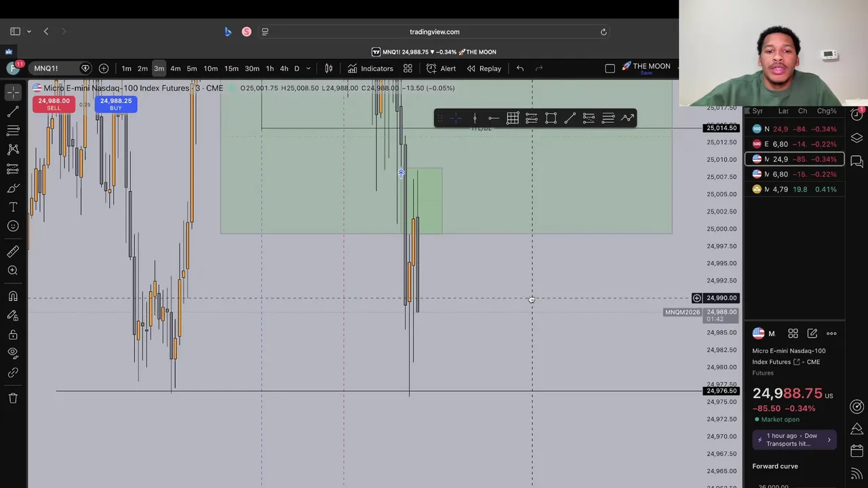Viewport: 868px width, 488px height.
Task: Open the chart patterns tool group
Action: coord(13,149)
